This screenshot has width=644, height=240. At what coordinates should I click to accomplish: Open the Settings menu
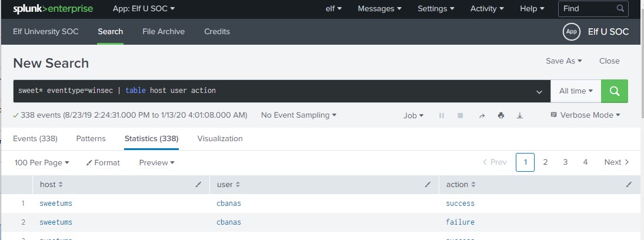click(x=436, y=8)
